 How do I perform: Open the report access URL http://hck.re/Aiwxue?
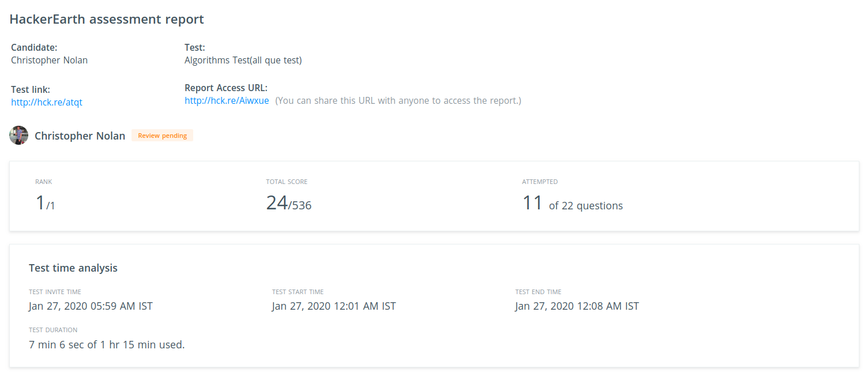227,100
